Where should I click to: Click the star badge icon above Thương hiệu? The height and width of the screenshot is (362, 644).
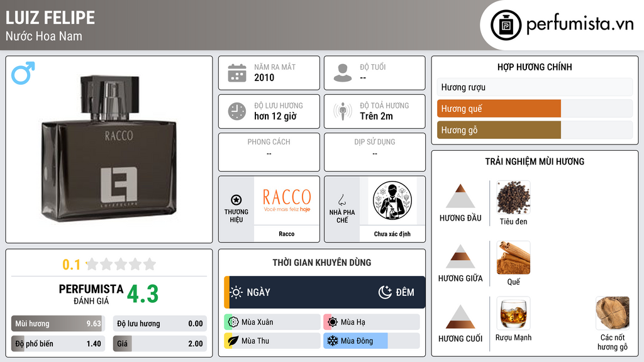point(236,200)
